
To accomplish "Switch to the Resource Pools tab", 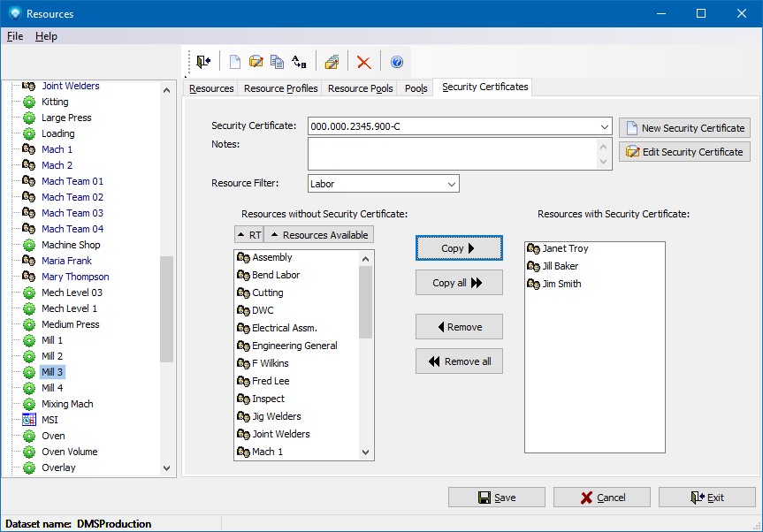I will pyautogui.click(x=360, y=88).
